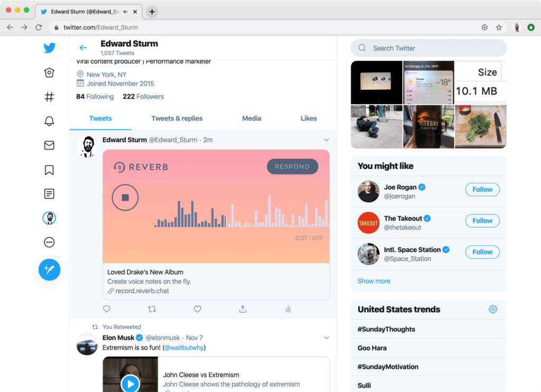541x392 pixels.
Task: Share the Reverb tweet
Action: pos(243,309)
